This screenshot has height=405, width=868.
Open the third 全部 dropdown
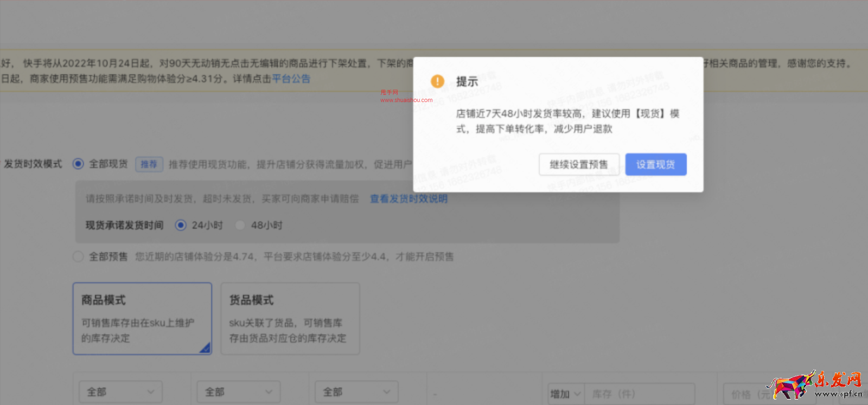[x=356, y=392]
